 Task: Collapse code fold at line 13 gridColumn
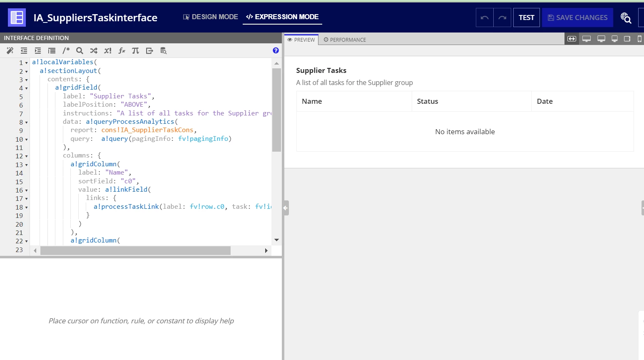pos(27,165)
